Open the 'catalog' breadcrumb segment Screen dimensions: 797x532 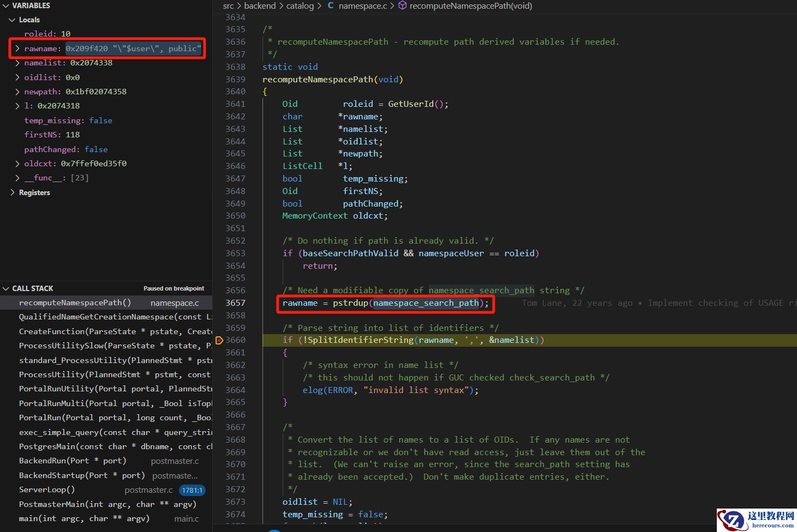click(300, 6)
